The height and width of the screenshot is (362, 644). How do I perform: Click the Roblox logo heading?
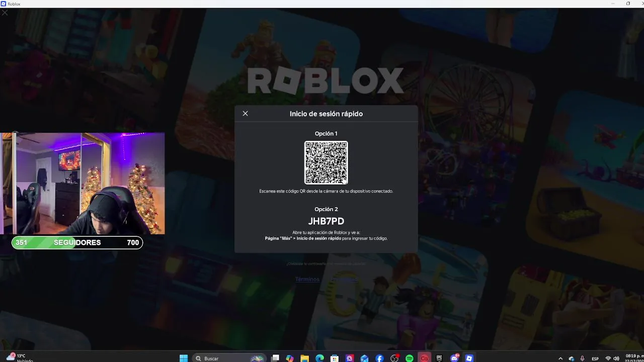click(x=326, y=81)
